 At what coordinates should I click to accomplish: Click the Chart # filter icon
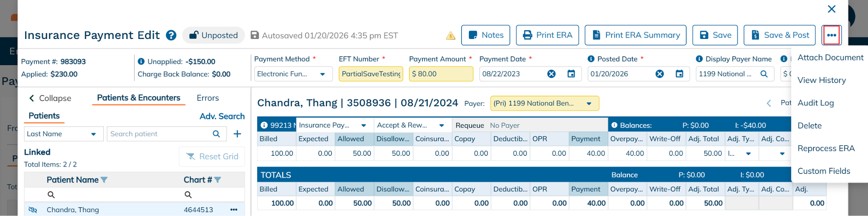(218, 180)
